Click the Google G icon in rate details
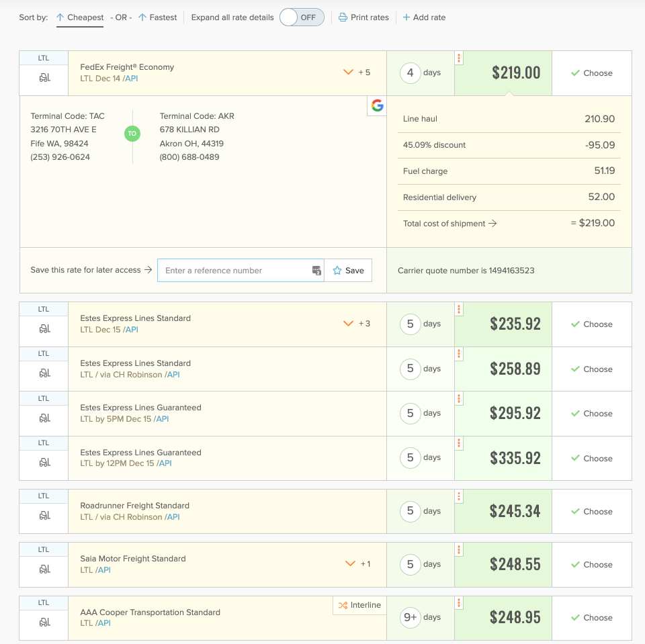 click(377, 105)
